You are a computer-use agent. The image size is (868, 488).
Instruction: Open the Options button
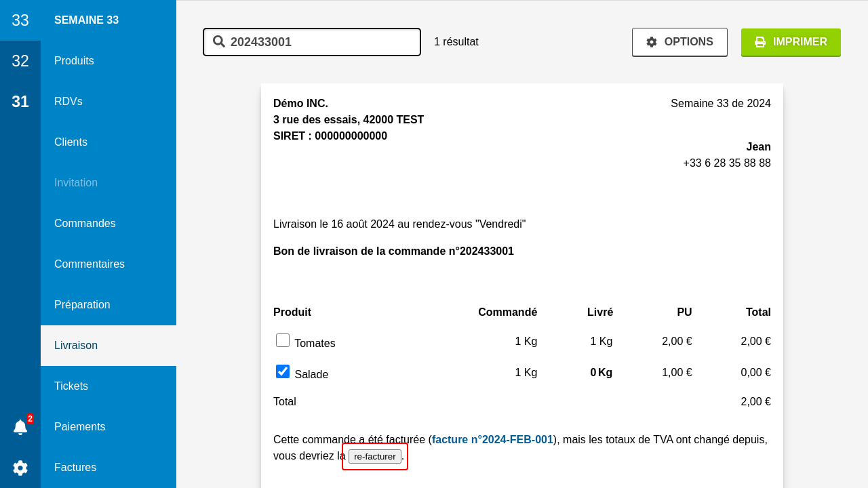[679, 42]
